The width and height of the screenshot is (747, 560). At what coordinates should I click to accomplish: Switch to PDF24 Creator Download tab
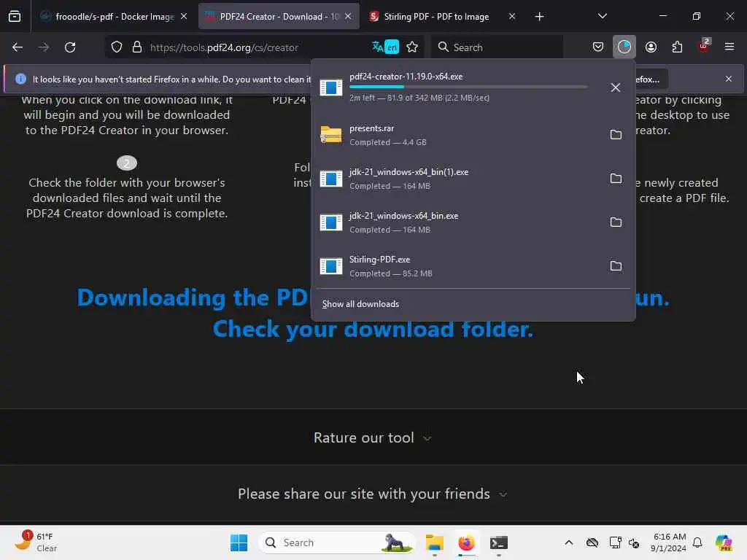click(279, 17)
